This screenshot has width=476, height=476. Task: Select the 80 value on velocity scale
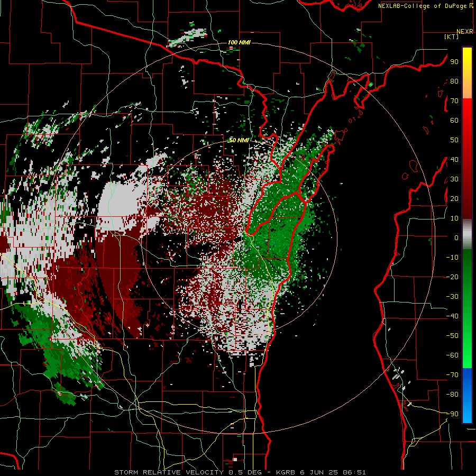[x=454, y=81]
